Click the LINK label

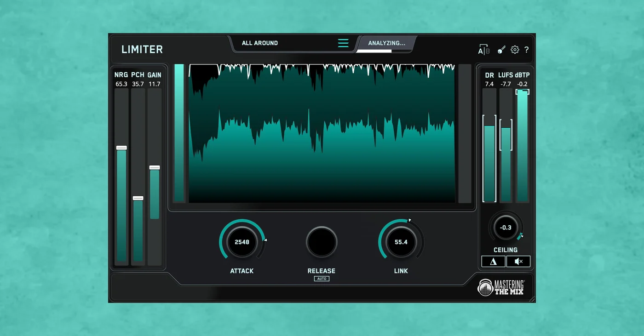(401, 271)
